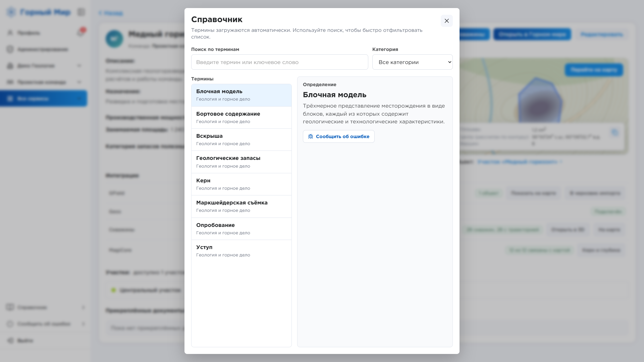The width and height of the screenshot is (644, 362).
Task: Click the blue highlighted sidebar item
Action: click(x=44, y=99)
